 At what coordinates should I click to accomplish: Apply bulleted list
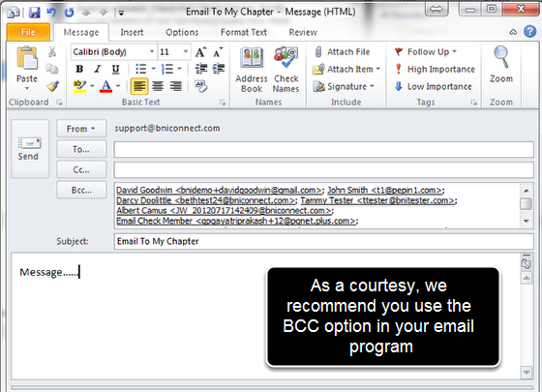pos(140,69)
